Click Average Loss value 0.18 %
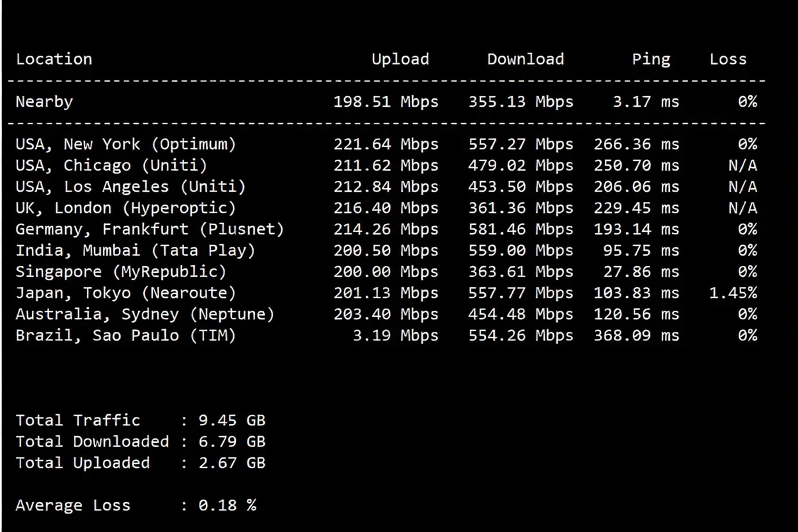Screen dimensions: 798x532 [x=227, y=506]
